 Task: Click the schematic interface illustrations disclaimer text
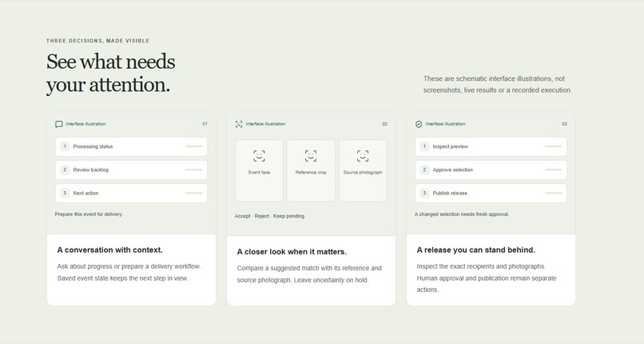click(498, 84)
